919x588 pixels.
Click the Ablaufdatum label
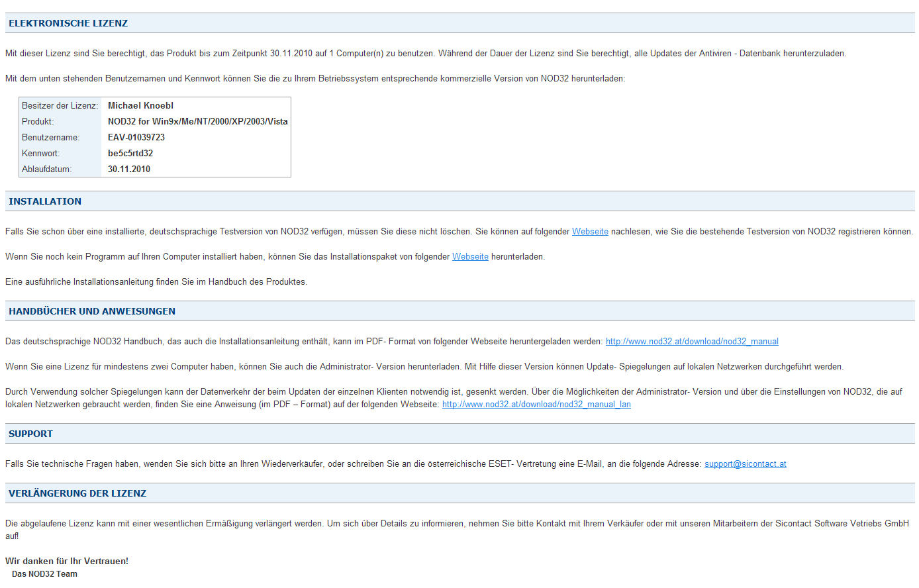point(46,169)
